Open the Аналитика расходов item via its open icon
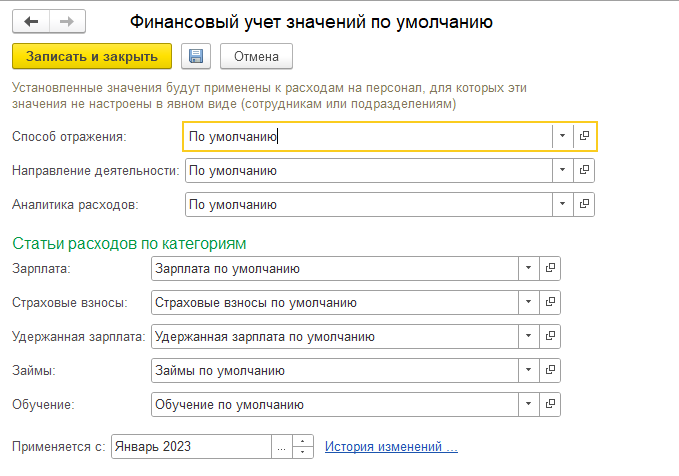679x476 pixels. 584,204
